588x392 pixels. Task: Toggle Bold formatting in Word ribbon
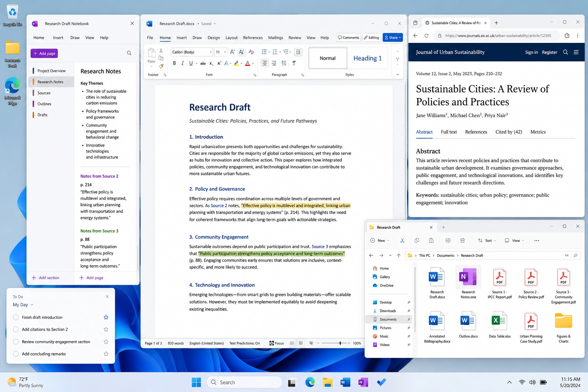click(x=174, y=63)
